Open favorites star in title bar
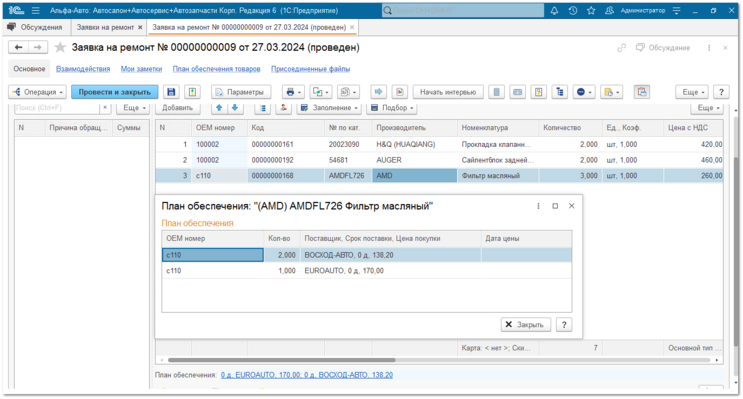 pyautogui.click(x=591, y=10)
